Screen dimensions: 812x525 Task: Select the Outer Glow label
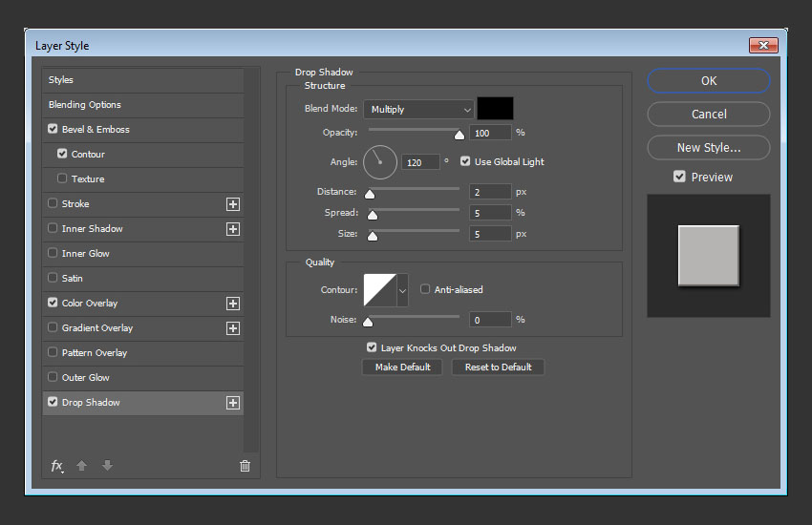point(86,378)
